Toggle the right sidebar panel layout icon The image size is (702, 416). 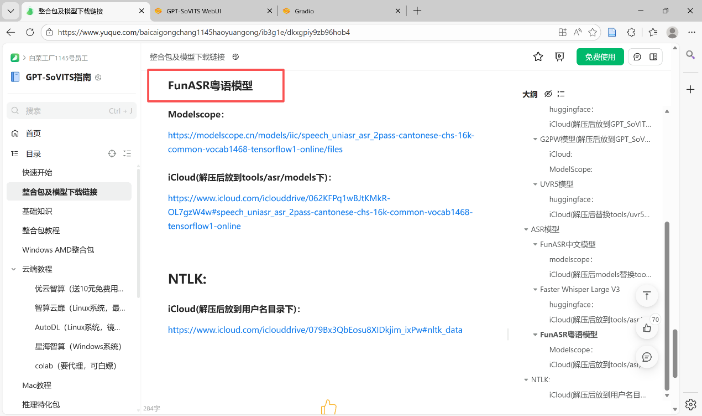pos(656,57)
